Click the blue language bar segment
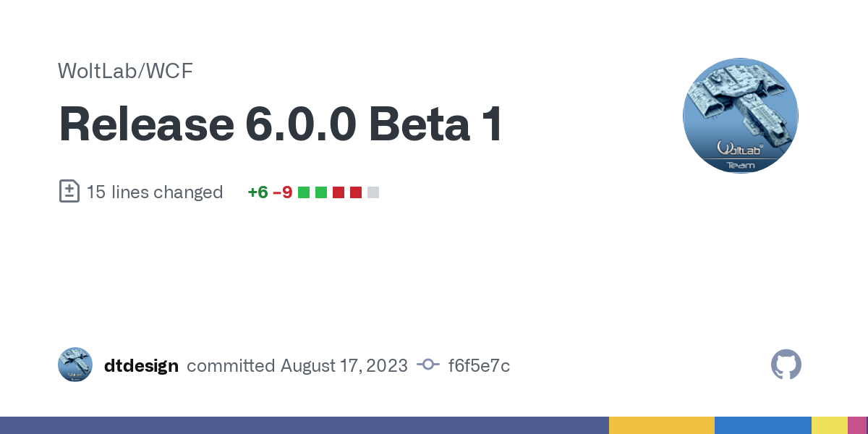 (x=762, y=425)
